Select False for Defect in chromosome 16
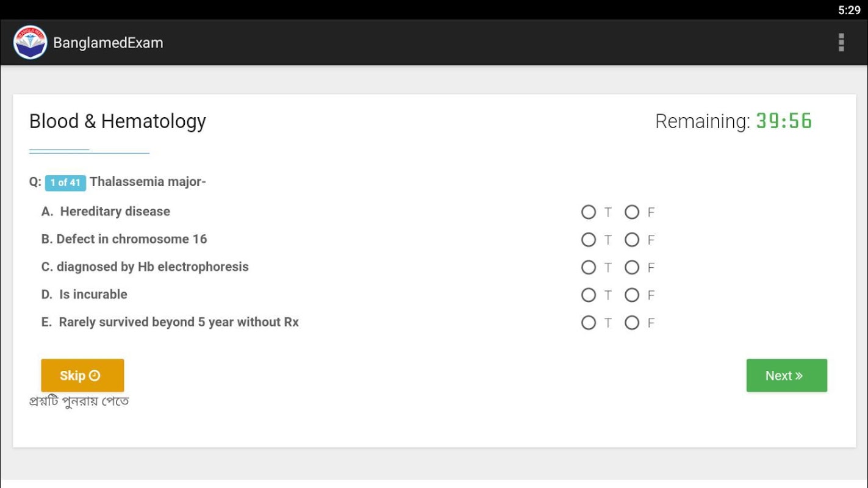Screen dimensions: 868x488 pyautogui.click(x=632, y=240)
